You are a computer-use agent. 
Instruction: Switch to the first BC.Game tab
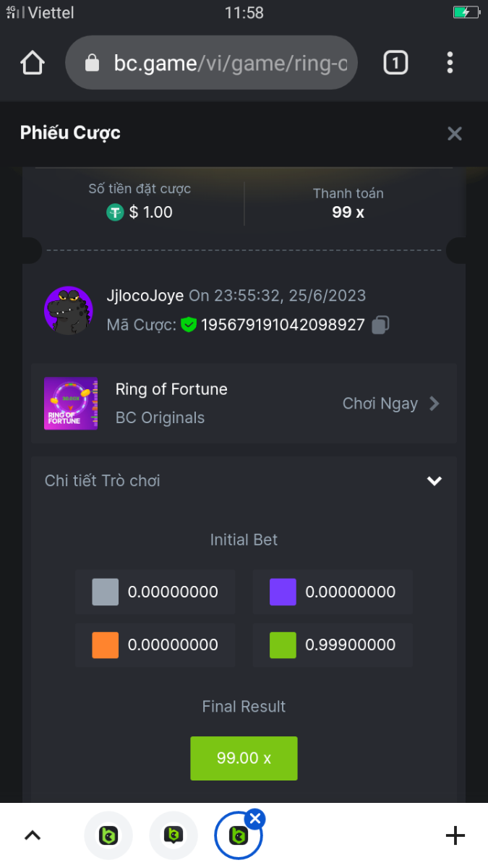click(x=108, y=836)
